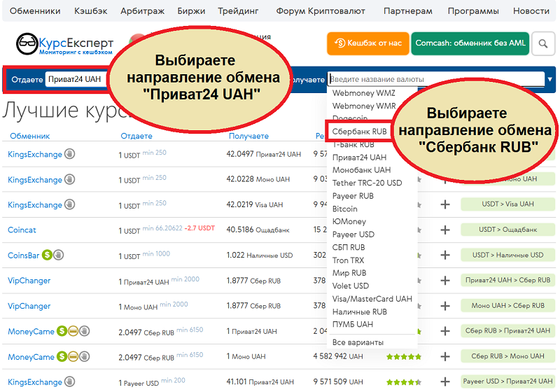Go to the Новости menu item
The width and height of the screenshot is (560, 392).
coord(531,11)
